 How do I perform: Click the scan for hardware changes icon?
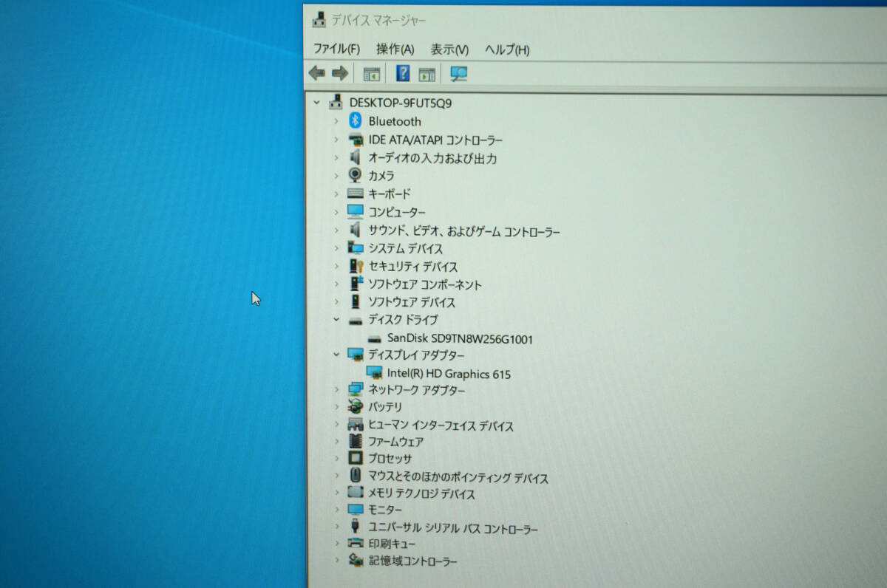(458, 74)
